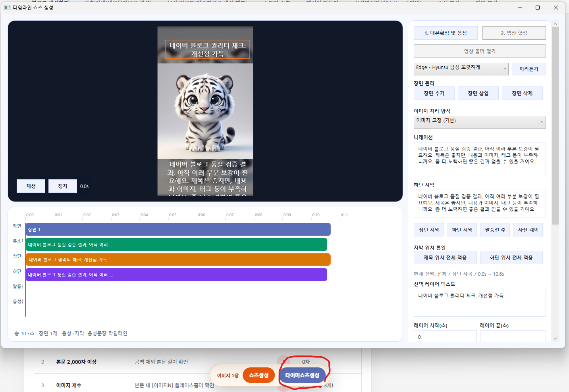This screenshot has height=392, width=569.
Task: Select the 장면 1 timeline bar
Action: pos(178,229)
